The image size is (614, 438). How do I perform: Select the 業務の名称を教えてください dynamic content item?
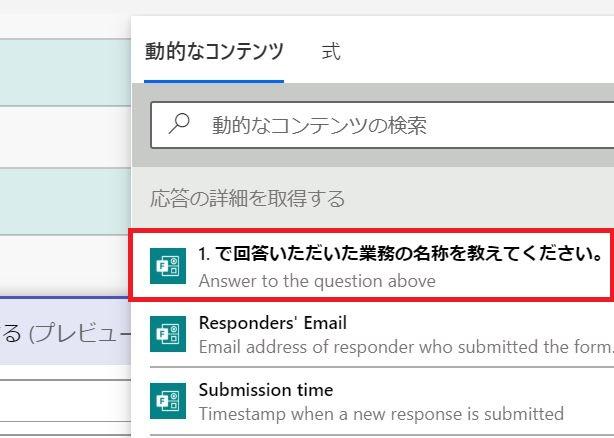point(371,267)
